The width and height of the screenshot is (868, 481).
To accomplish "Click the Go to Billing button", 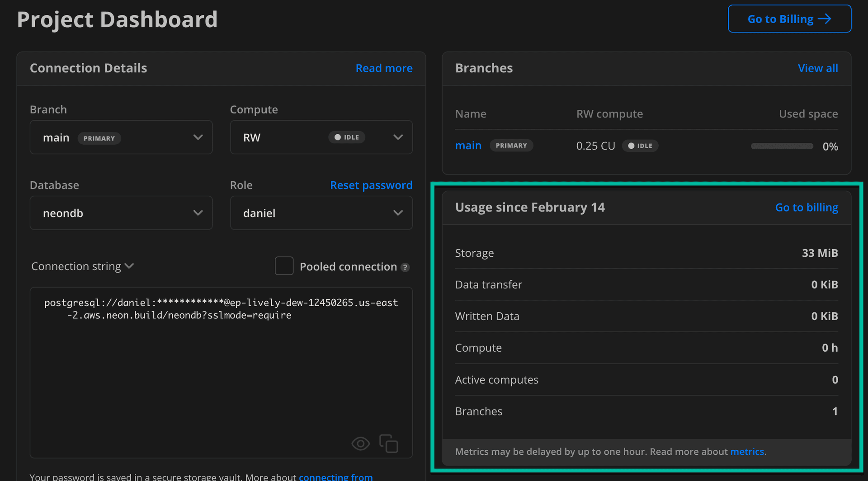I will [x=789, y=19].
